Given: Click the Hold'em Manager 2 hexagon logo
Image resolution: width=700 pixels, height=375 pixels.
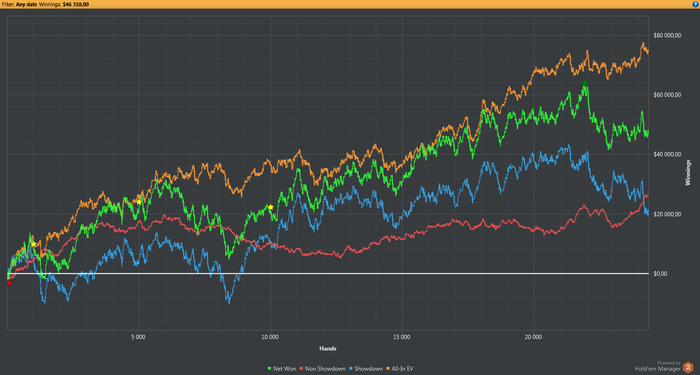Looking at the screenshot, I should point(688,368).
